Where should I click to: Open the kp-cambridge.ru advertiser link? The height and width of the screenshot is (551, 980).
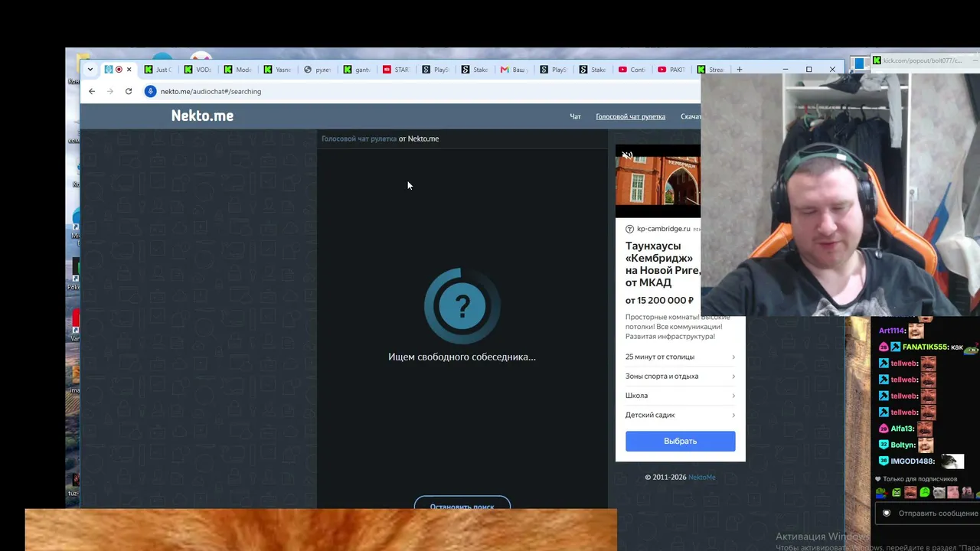663,229
